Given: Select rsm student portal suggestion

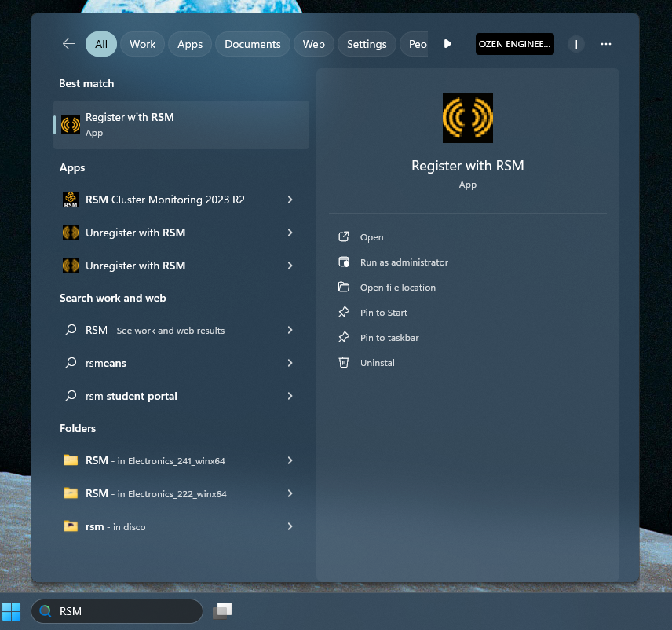Looking at the screenshot, I should click(131, 396).
